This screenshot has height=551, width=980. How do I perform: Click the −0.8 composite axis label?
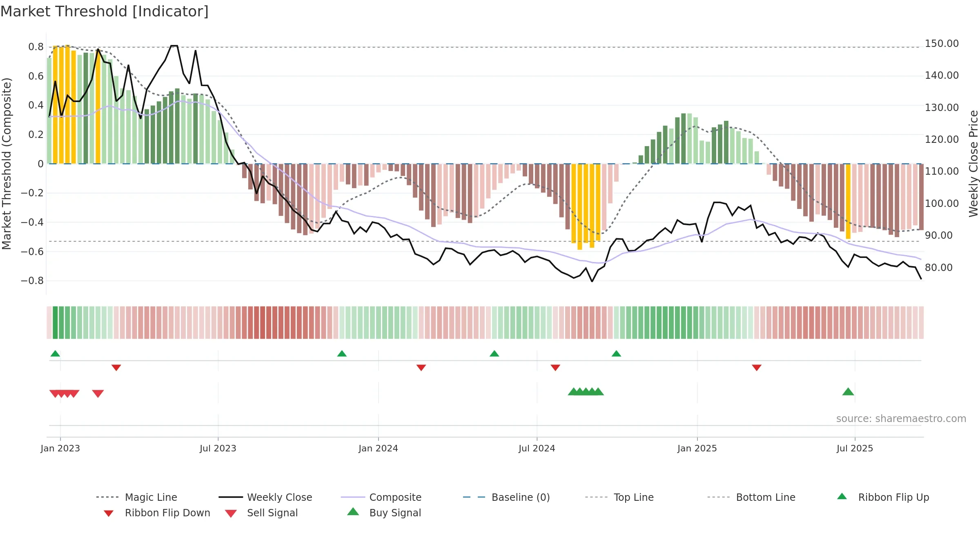[x=32, y=281]
